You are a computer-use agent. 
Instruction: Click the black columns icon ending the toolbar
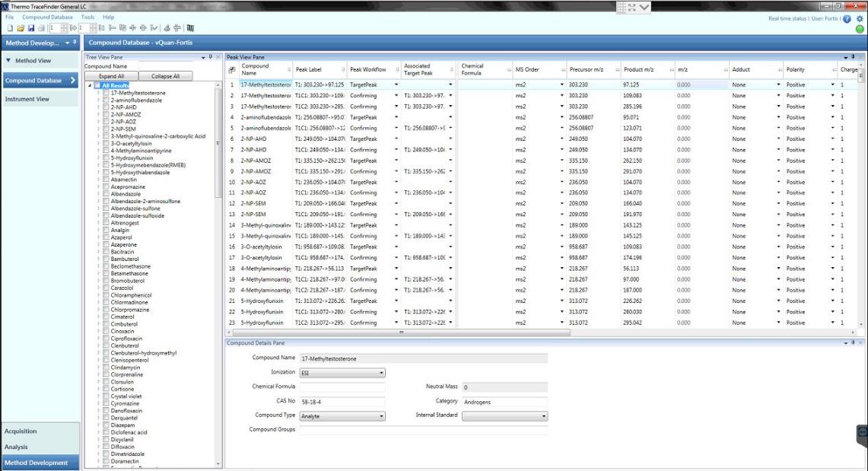click(190, 27)
